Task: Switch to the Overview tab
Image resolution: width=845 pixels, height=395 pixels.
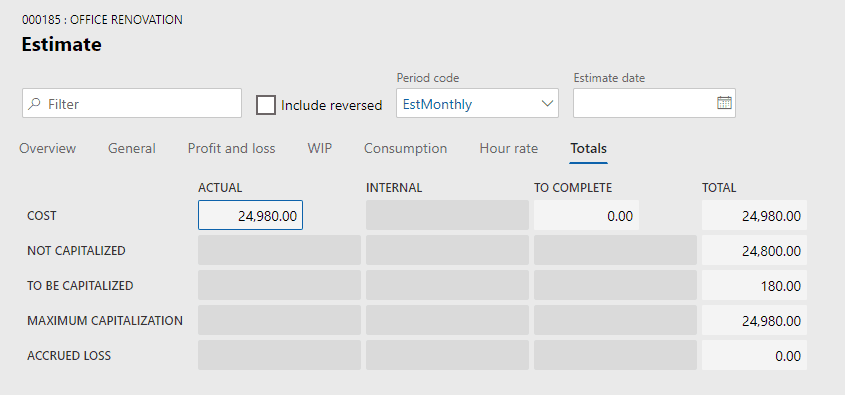Action: pos(47,148)
